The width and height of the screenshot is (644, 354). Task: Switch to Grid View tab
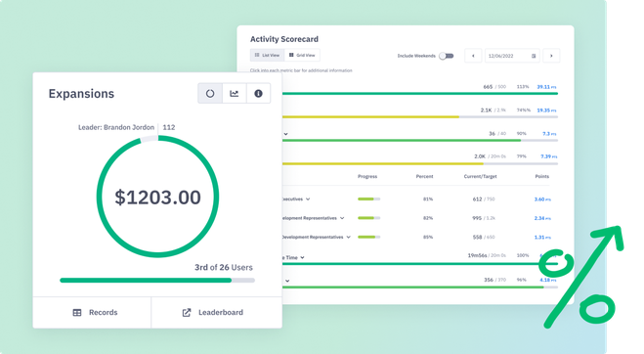pyautogui.click(x=302, y=55)
